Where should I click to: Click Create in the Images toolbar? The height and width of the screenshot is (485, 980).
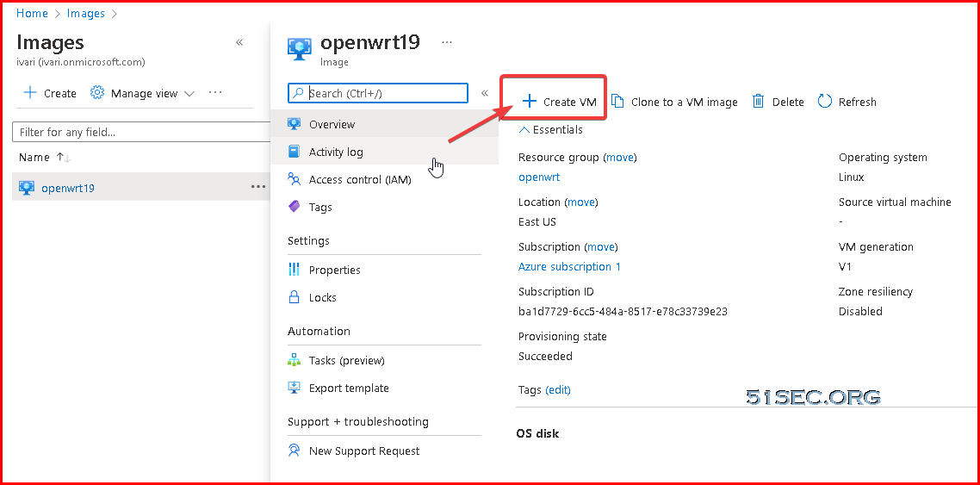click(x=49, y=93)
